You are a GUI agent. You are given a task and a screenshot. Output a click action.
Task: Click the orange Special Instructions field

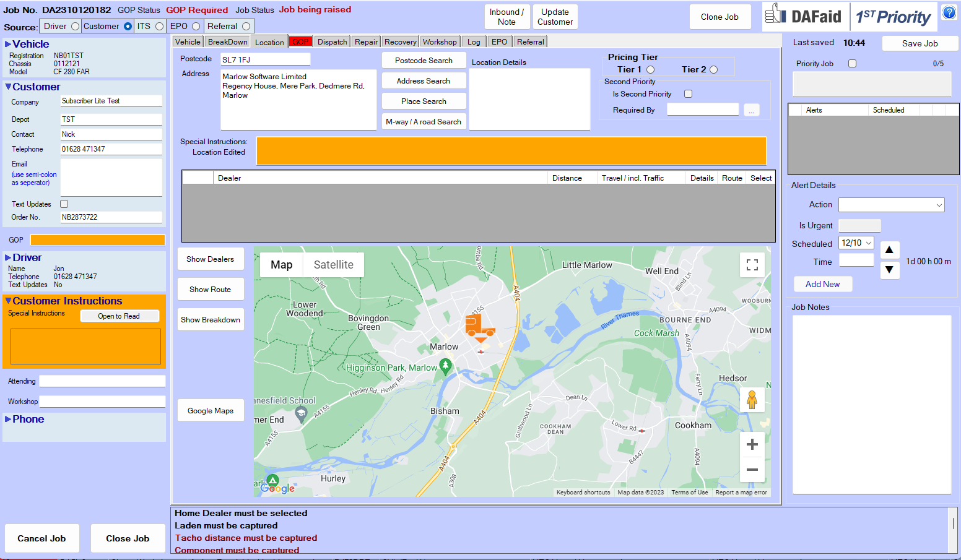point(511,151)
